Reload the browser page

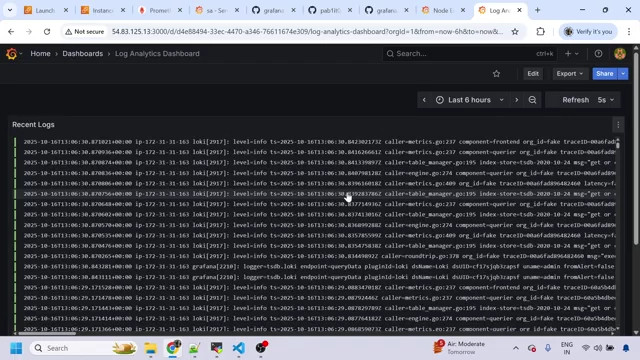tap(47, 31)
